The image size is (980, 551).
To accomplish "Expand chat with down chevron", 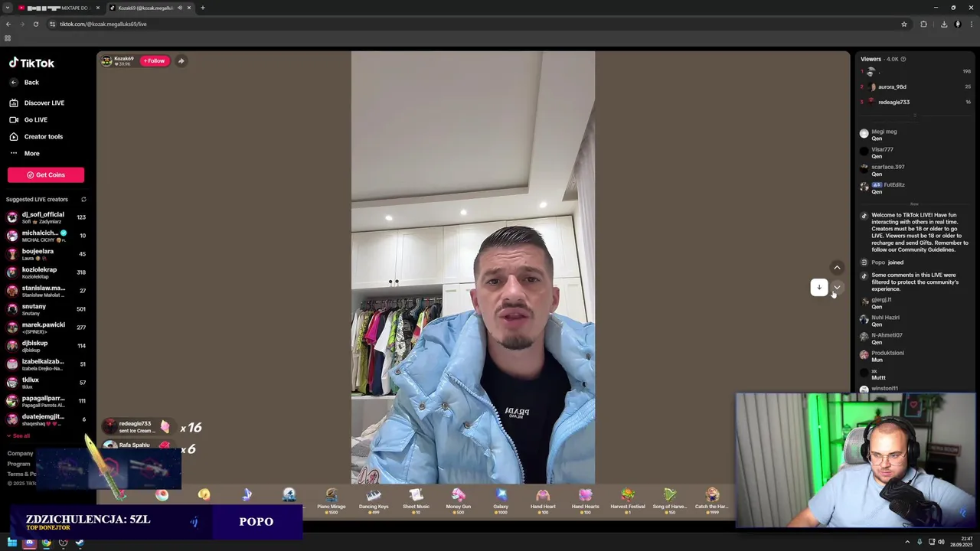I will point(837,288).
